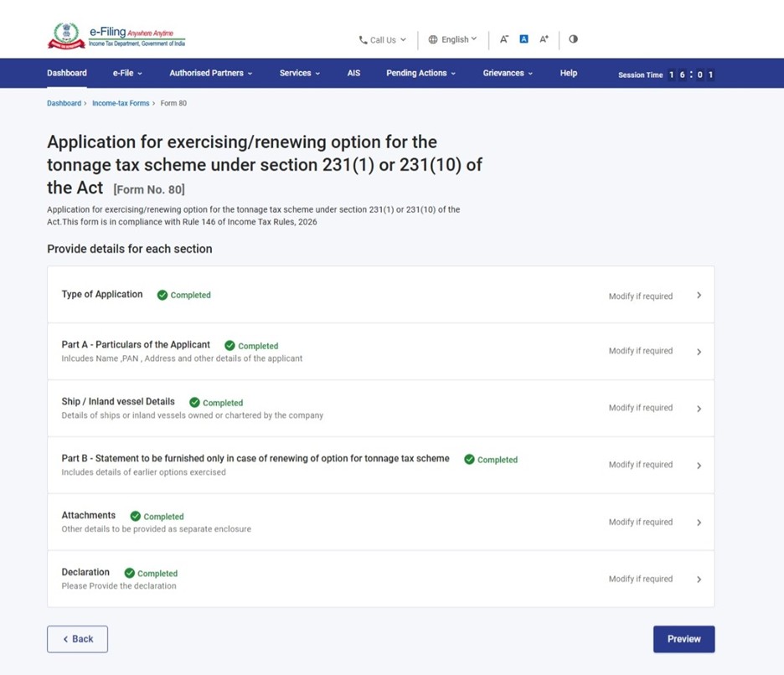Expand the Ship / Inland vessel Details chevron
The image size is (784, 675).
[x=699, y=409]
